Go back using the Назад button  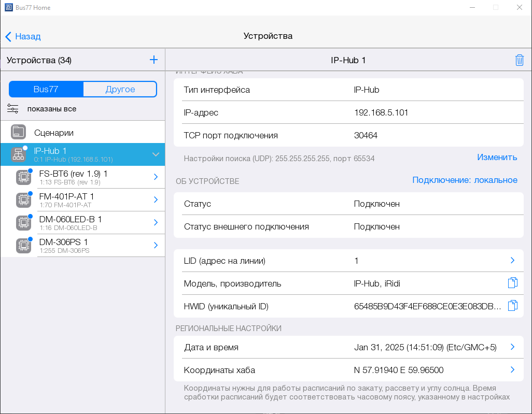pyautogui.click(x=23, y=36)
